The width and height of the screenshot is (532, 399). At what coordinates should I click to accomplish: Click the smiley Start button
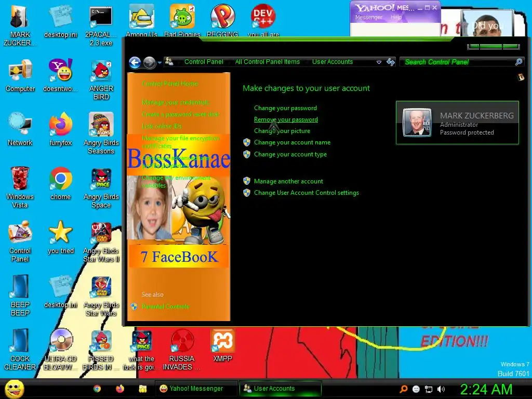click(x=15, y=389)
